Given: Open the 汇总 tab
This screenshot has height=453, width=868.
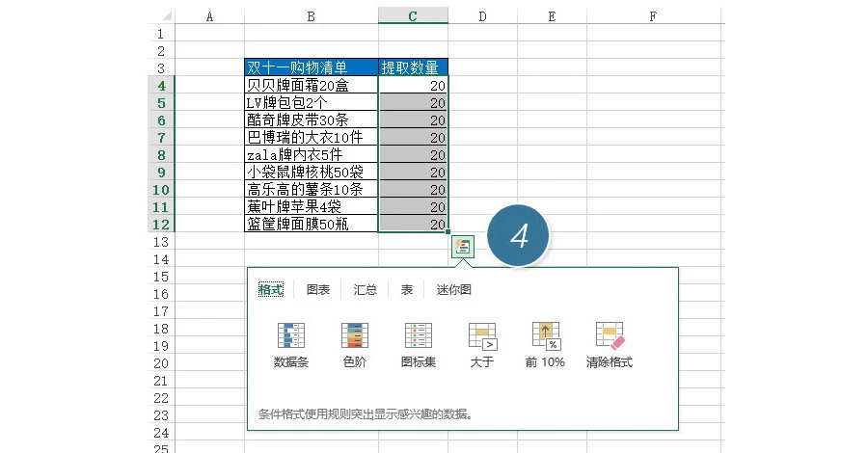Looking at the screenshot, I should [366, 289].
